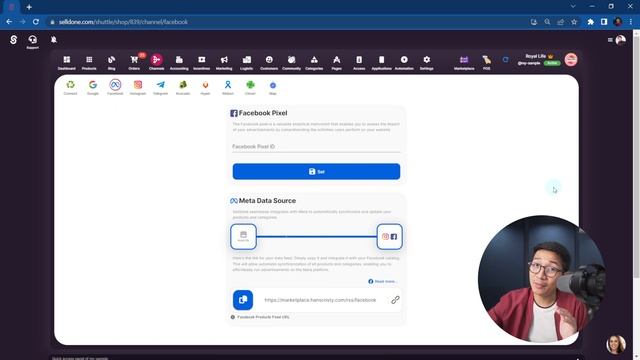The image size is (640, 360).
Task: Open Chrome three-dot menu
Action: tap(631, 22)
